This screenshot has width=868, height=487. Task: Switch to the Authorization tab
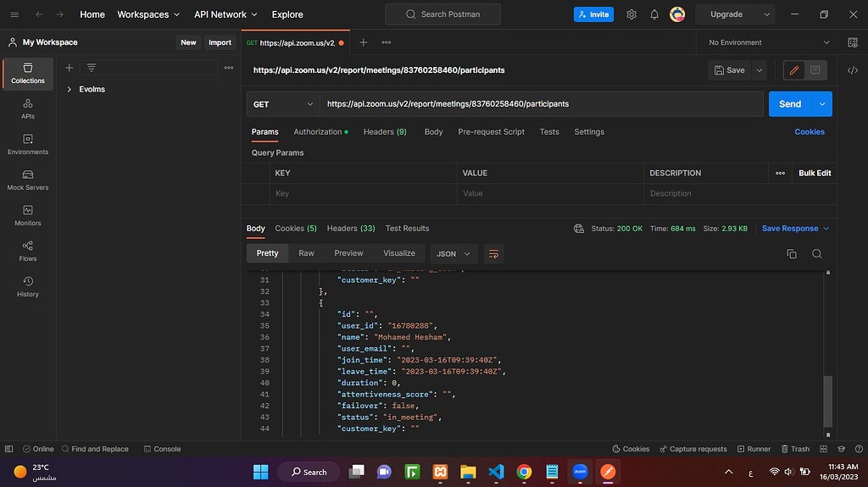tap(319, 132)
